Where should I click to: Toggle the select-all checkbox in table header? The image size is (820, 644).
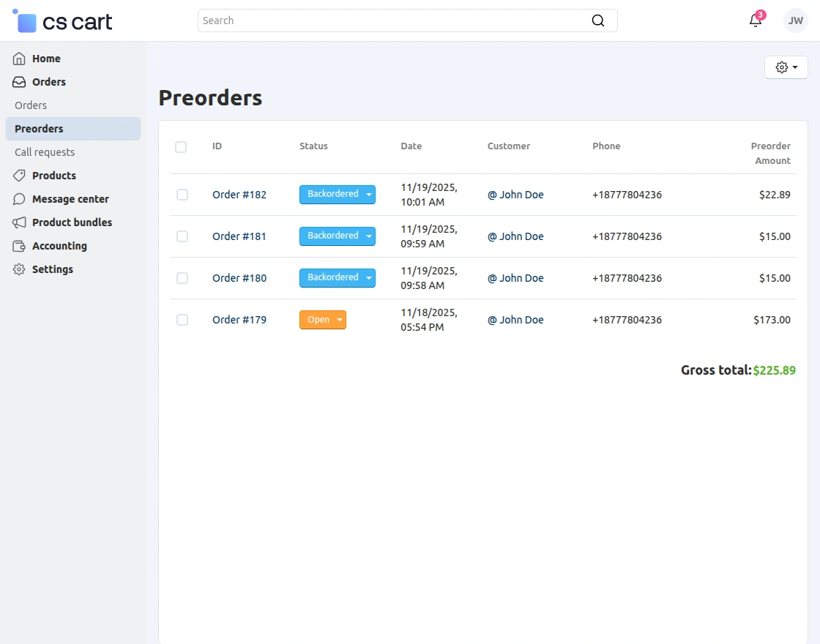coord(181,147)
